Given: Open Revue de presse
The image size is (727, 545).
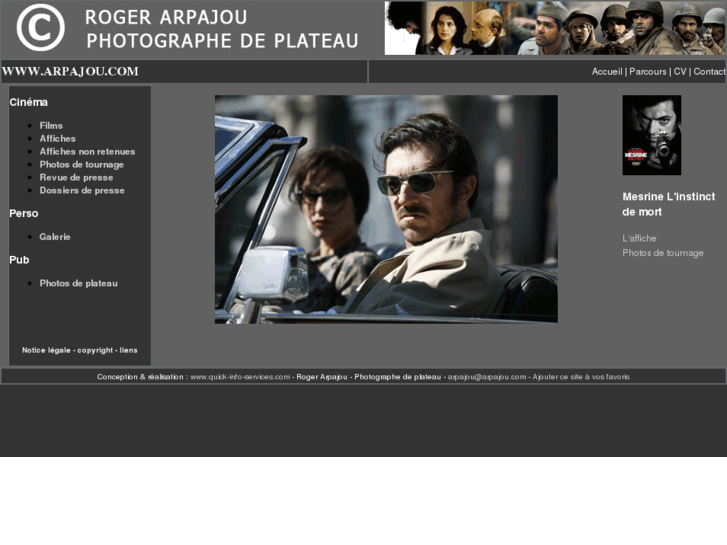Looking at the screenshot, I should (x=76, y=178).
